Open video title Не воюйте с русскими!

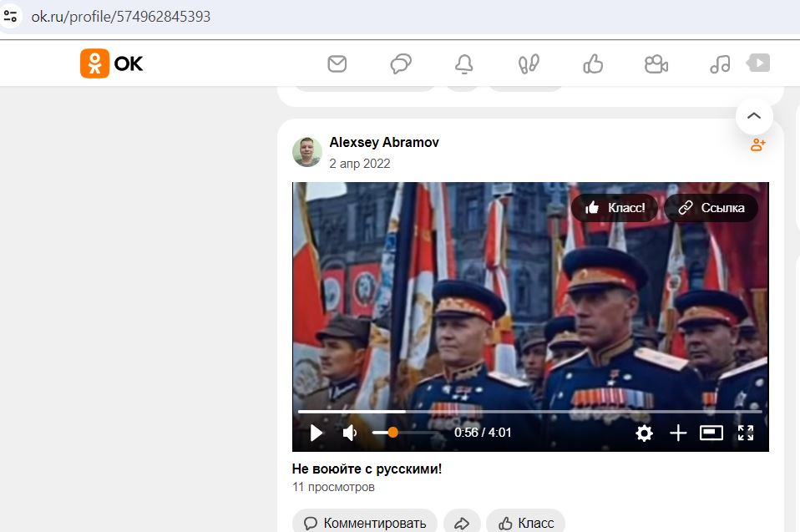(367, 469)
